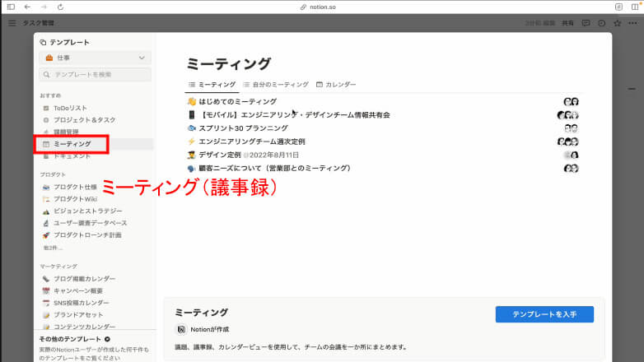Open the 仕事 category dropdown
This screenshot has height=362, width=644.
(x=95, y=58)
